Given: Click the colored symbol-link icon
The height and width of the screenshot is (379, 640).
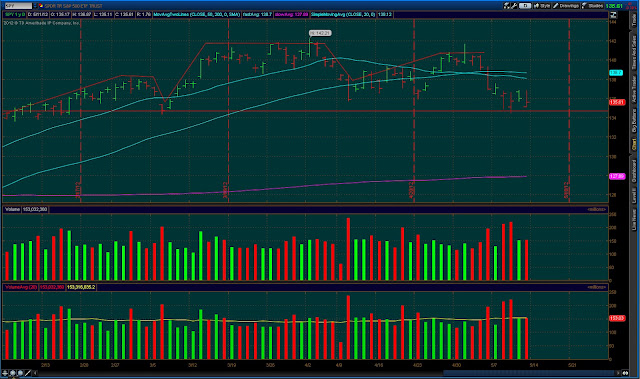Looking at the screenshot, I should pos(41,6).
